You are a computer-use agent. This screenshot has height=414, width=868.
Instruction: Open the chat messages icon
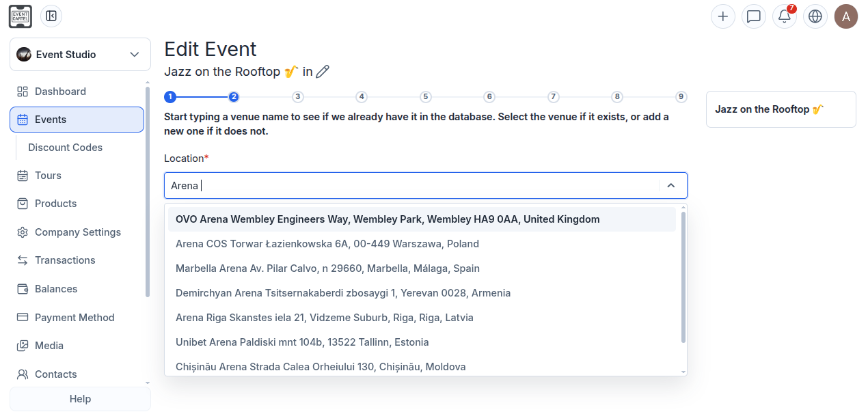(754, 16)
